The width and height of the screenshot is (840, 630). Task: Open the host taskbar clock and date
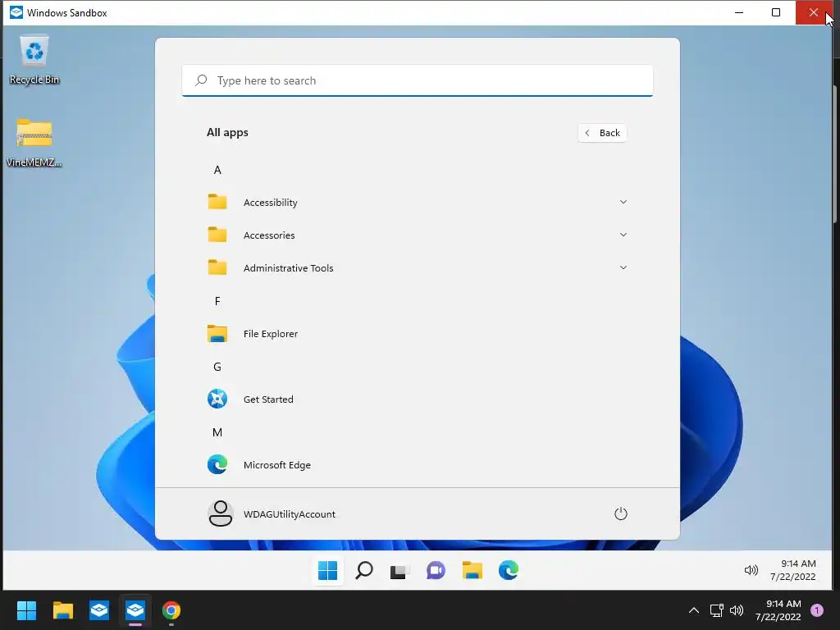pos(778,610)
